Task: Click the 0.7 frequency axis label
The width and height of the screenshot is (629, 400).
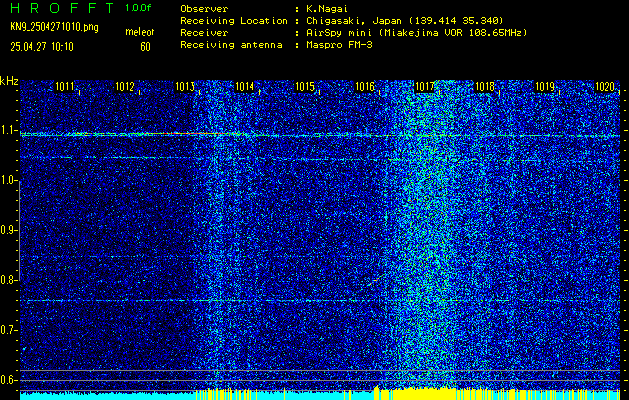Action: pyautogui.click(x=8, y=330)
